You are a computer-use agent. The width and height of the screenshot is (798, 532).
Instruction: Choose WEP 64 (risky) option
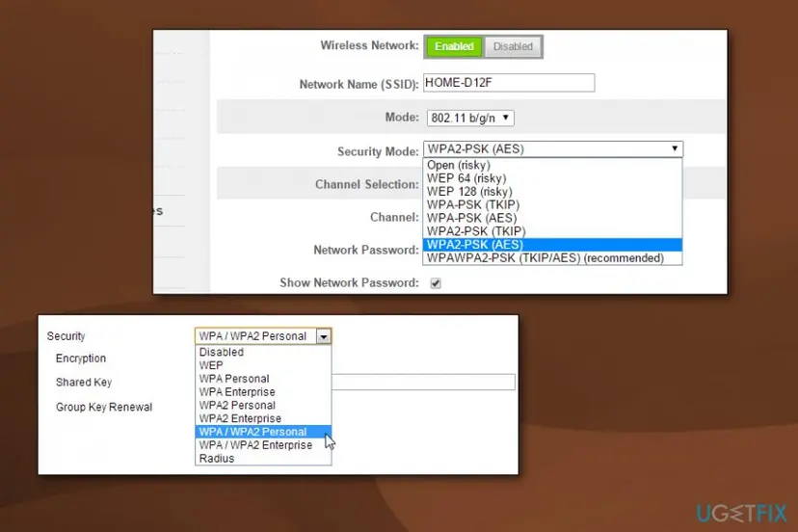coord(552,178)
